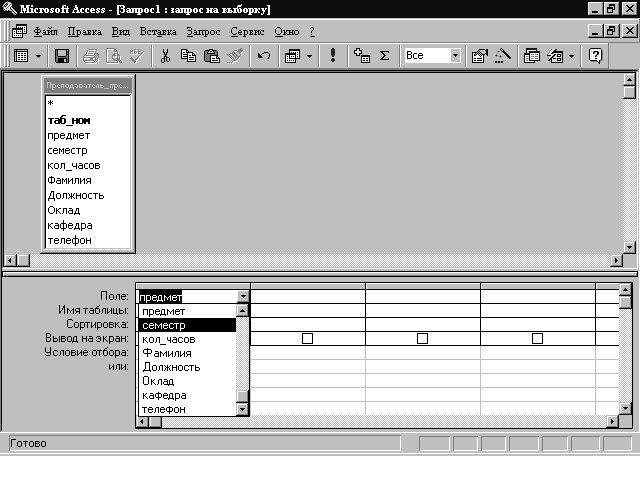Screen dimensions: 640x480
Task: Click the Поле combo box dropdown arrow
Action: click(243, 297)
